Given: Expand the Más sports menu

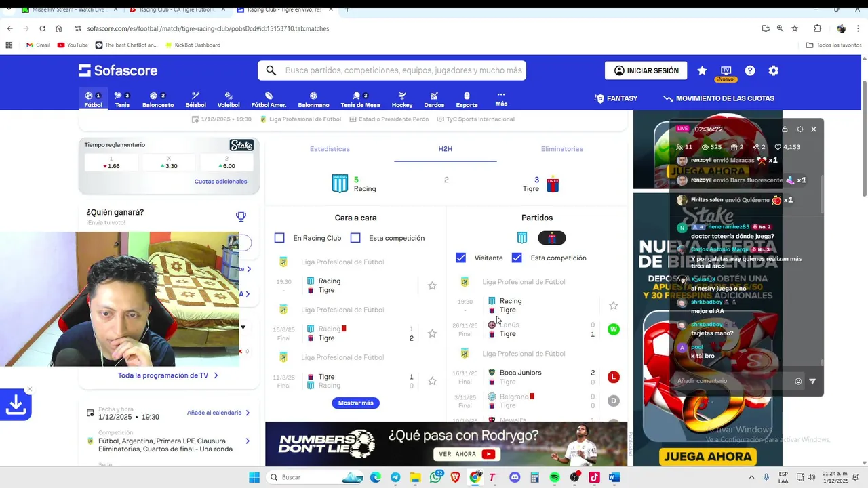Looking at the screenshot, I should (x=501, y=99).
